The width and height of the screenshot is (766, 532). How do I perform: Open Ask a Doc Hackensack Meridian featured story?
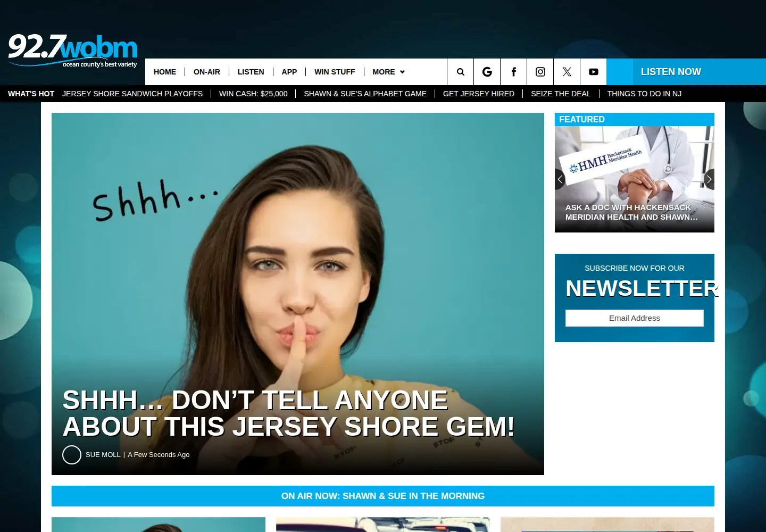click(x=635, y=179)
